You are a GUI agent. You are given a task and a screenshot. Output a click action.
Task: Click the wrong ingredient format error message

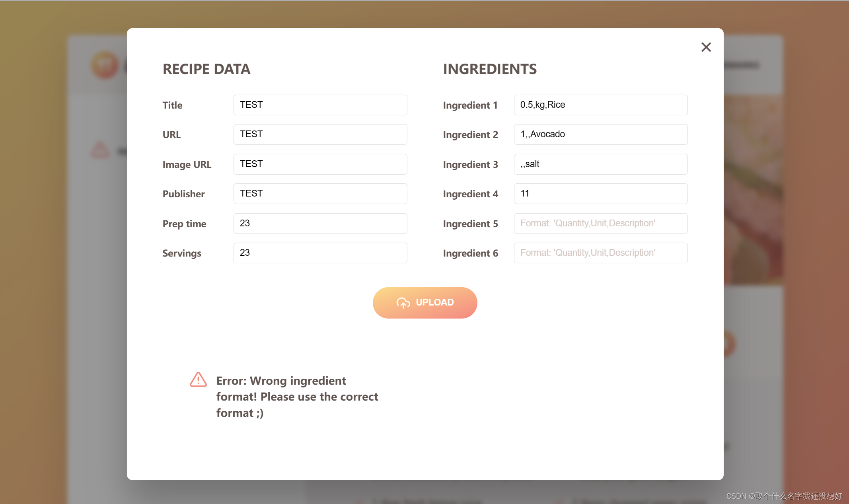tap(297, 397)
